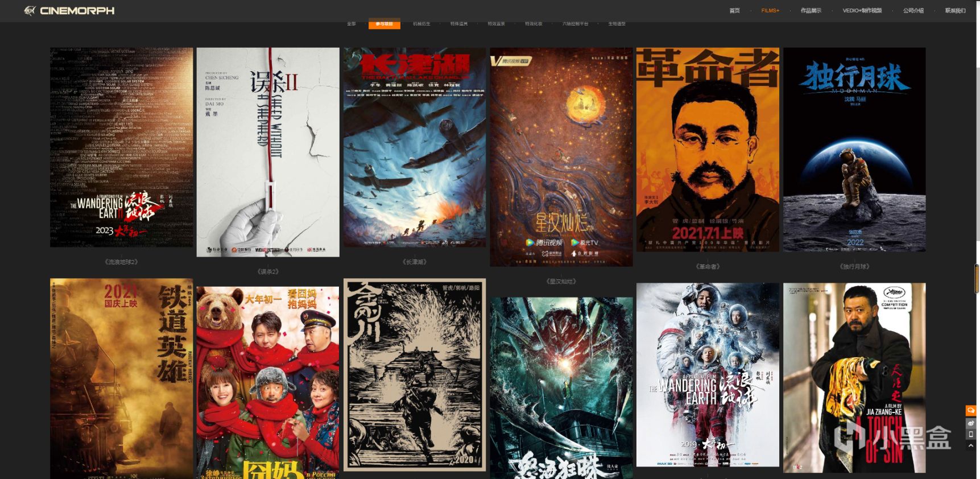Open the 长津湖 poster
Viewport: 980px width, 479px height.
pyautogui.click(x=415, y=147)
